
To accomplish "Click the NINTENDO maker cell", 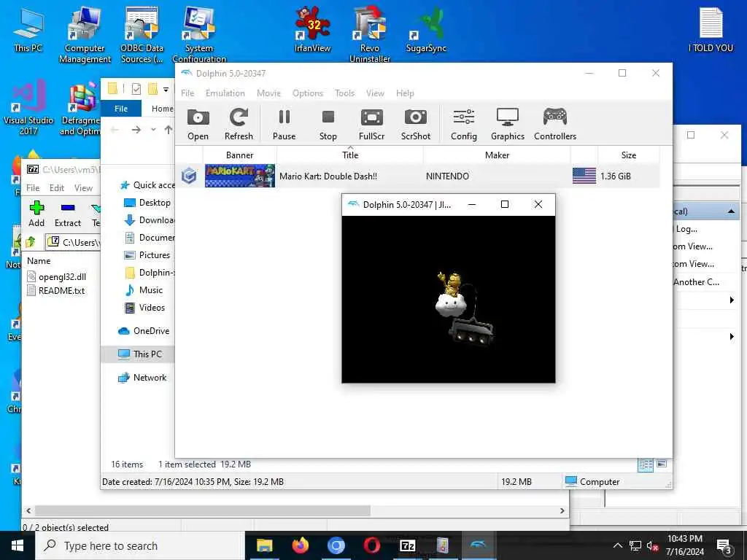I will pos(447,176).
